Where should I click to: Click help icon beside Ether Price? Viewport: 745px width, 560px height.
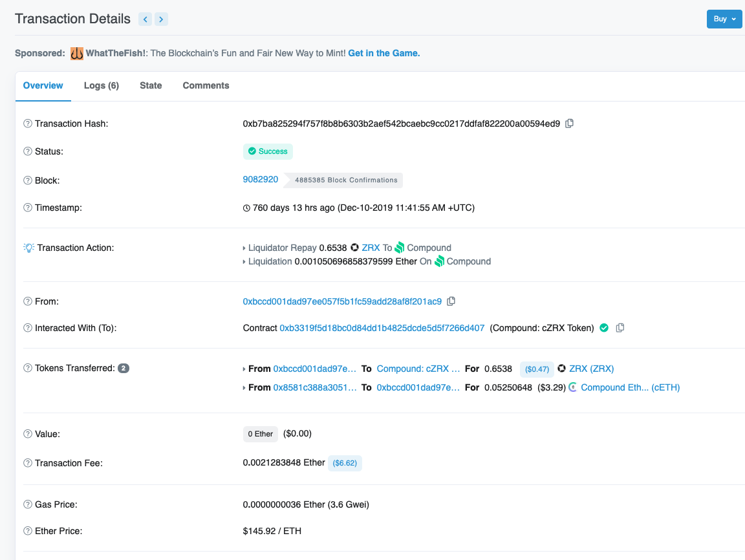(28, 531)
